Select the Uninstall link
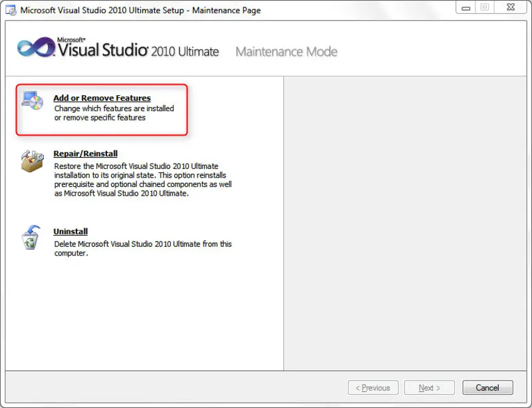 (70, 232)
